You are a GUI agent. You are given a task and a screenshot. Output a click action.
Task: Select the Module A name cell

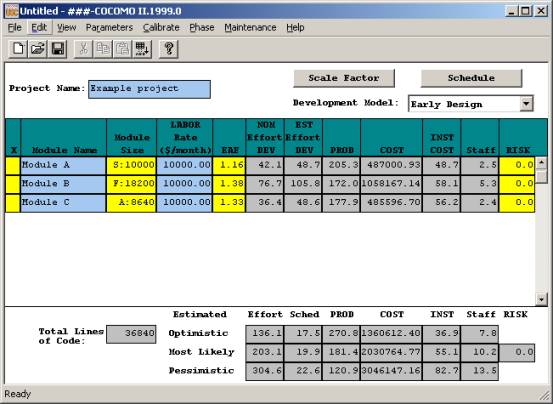coord(63,165)
